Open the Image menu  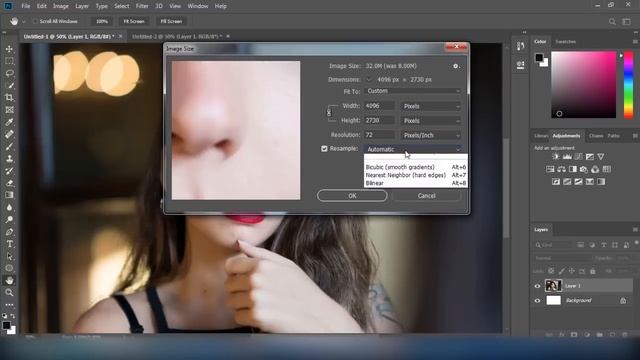[60, 6]
